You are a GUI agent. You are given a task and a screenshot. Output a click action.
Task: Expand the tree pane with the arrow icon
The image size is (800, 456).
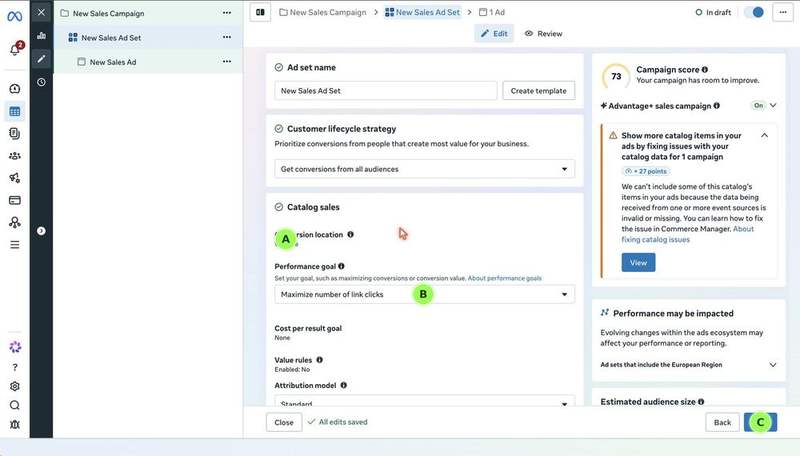click(x=41, y=231)
